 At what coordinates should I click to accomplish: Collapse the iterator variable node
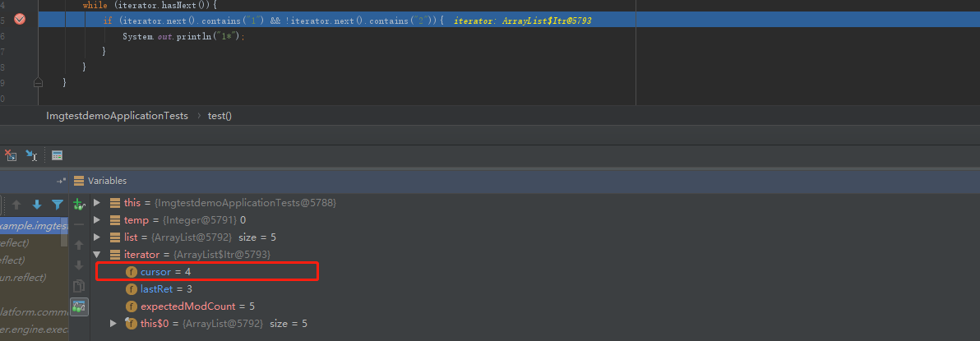[x=97, y=255]
